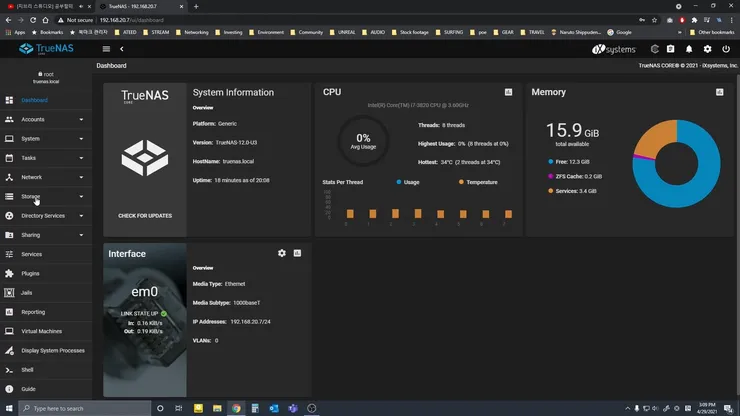
Task: Click the System laptop icon in sidebar
Action: click(x=9, y=139)
